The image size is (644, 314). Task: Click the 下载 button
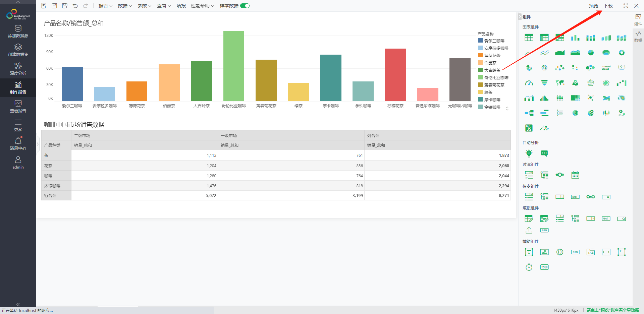coord(608,6)
